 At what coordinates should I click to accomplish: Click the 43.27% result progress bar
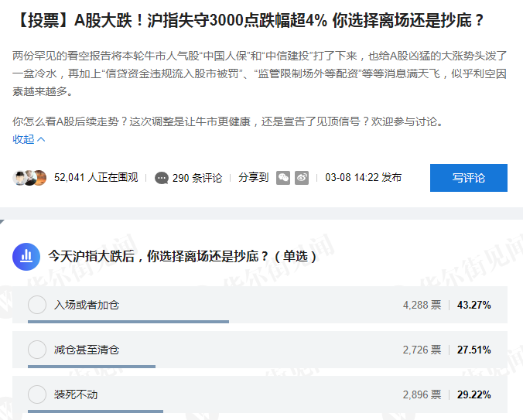pos(121,321)
